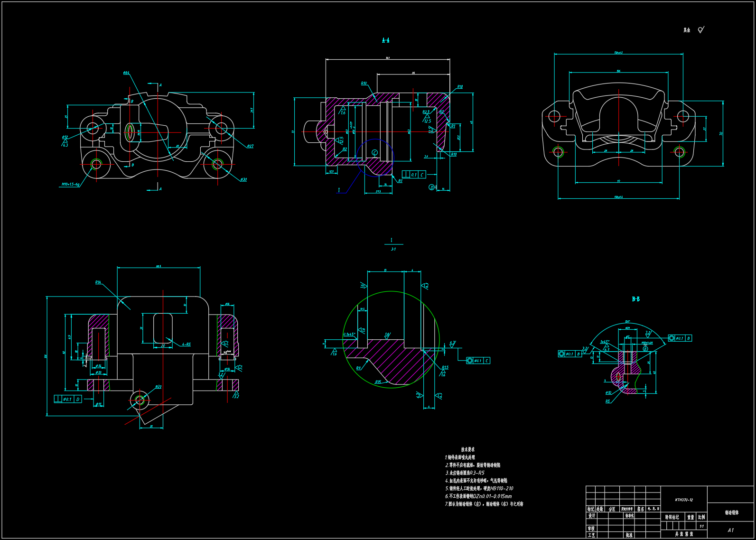Click the datum D circle symbol
Image resolution: width=756 pixels, height=540 pixels.
(431, 187)
